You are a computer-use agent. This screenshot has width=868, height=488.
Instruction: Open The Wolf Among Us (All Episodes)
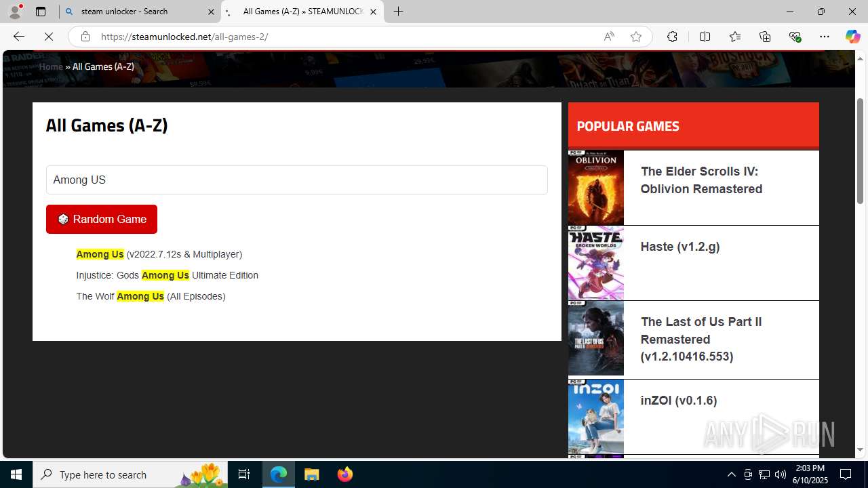point(151,296)
